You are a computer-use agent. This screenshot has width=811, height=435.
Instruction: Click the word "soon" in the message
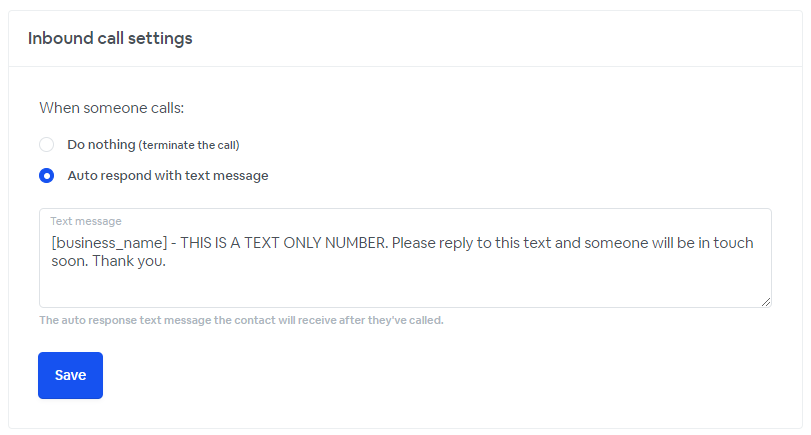tap(67, 262)
